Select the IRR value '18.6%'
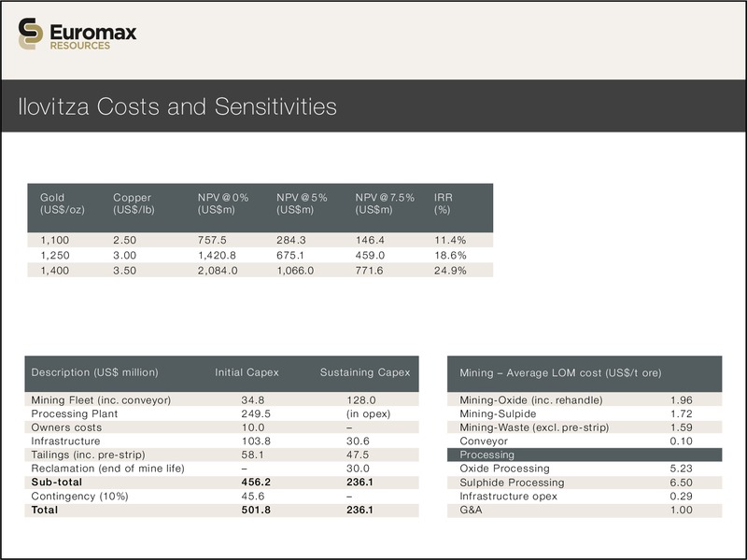 (x=450, y=255)
